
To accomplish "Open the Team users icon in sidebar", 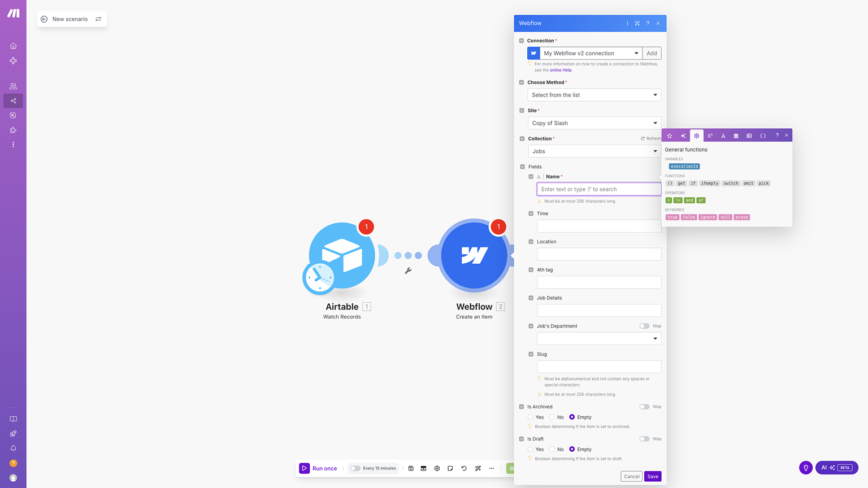I will pos(13,86).
